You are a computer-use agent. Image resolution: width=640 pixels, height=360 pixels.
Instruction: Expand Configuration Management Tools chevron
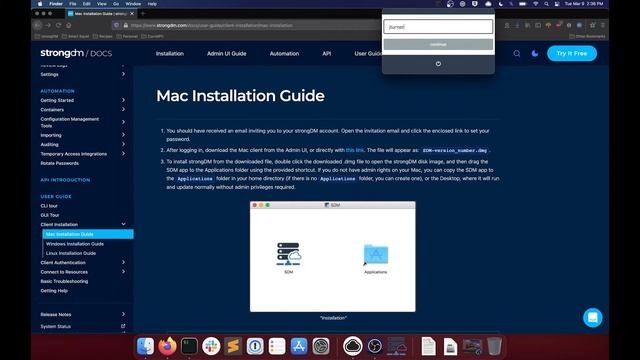(123, 122)
